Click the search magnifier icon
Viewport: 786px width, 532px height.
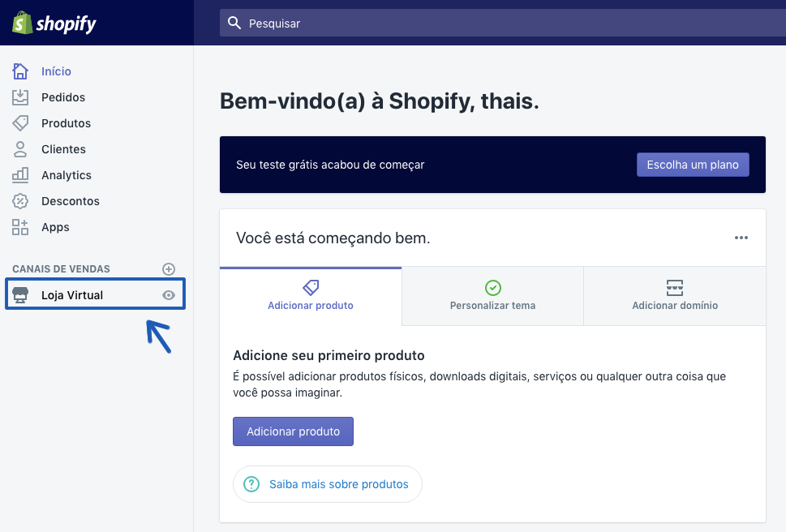(234, 23)
